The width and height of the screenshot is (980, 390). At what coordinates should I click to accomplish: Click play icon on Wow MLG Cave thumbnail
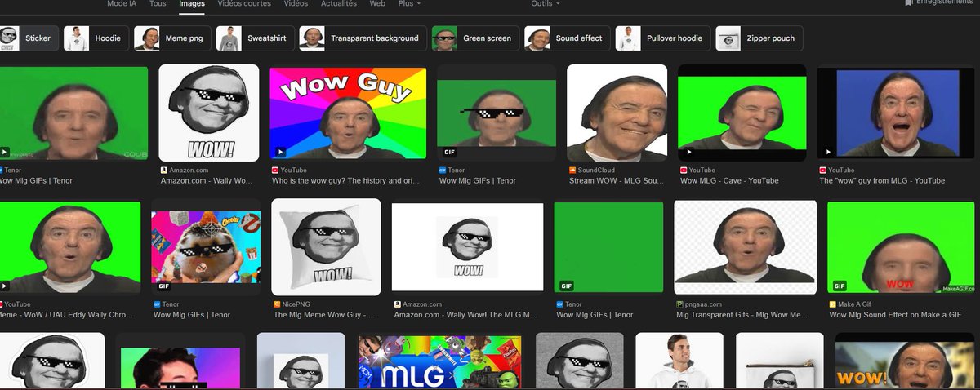[x=688, y=152]
